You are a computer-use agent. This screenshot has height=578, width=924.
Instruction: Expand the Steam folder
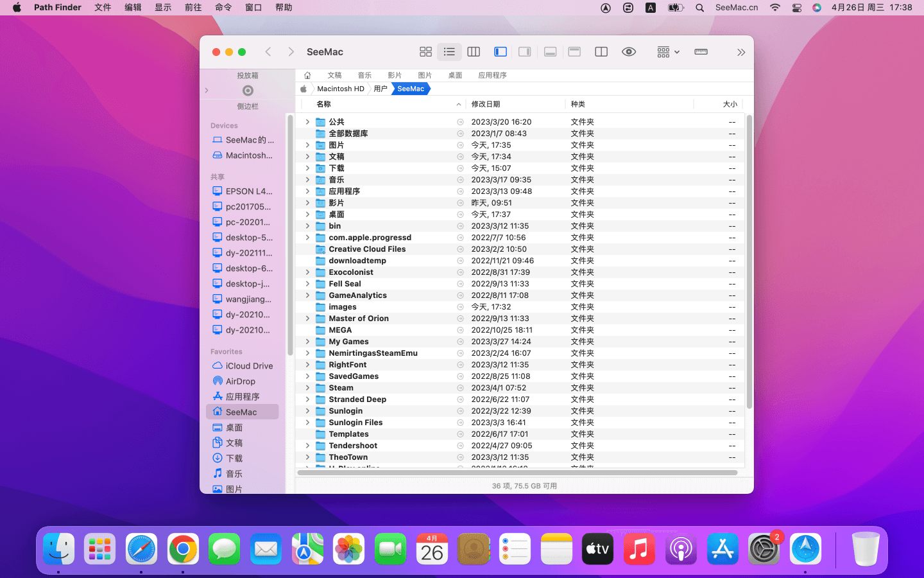pyautogui.click(x=307, y=388)
